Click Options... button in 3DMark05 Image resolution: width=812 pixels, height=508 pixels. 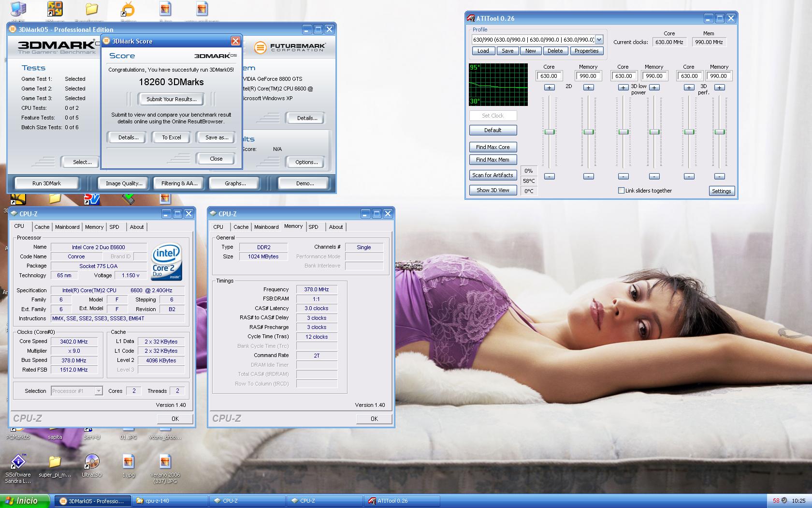306,162
